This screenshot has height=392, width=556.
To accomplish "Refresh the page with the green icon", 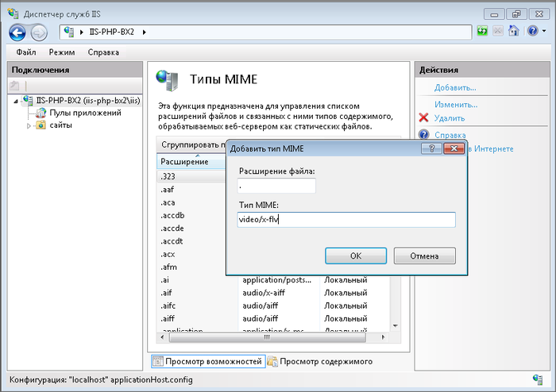I will (482, 31).
